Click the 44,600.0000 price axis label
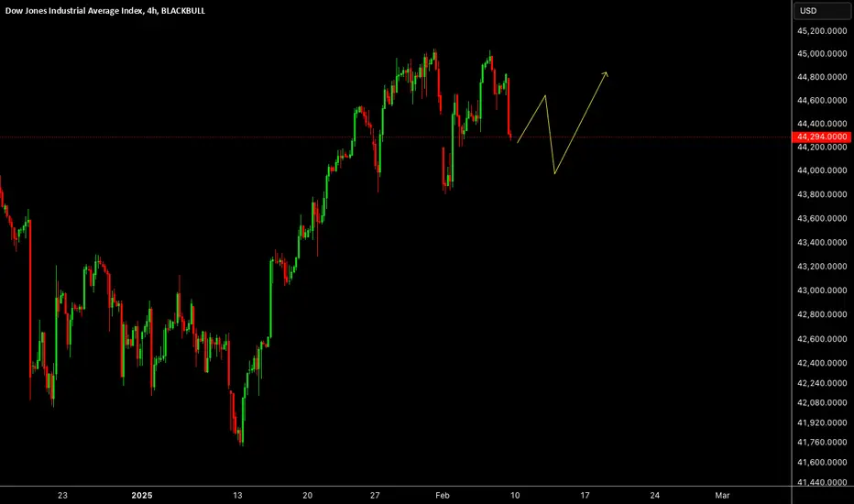Viewport: 854px width, 504px height. (822, 100)
